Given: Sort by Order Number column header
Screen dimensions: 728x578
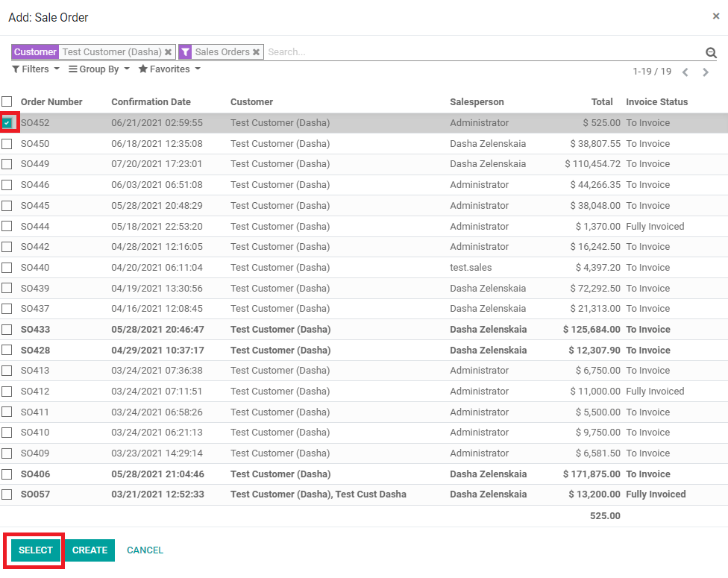Looking at the screenshot, I should (51, 101).
